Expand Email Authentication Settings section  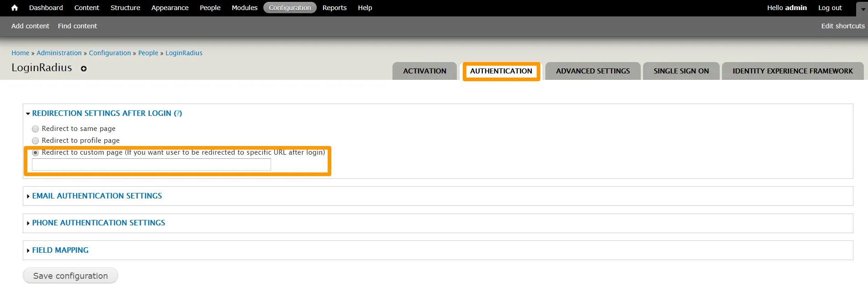[x=97, y=196]
